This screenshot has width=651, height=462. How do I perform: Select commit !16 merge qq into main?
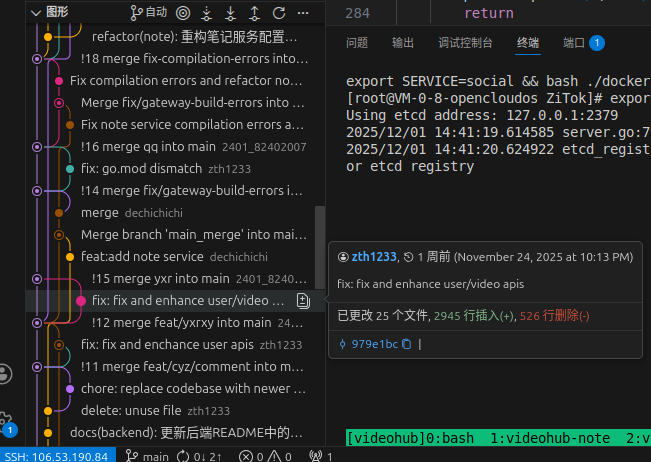pyautogui.click(x=175, y=147)
